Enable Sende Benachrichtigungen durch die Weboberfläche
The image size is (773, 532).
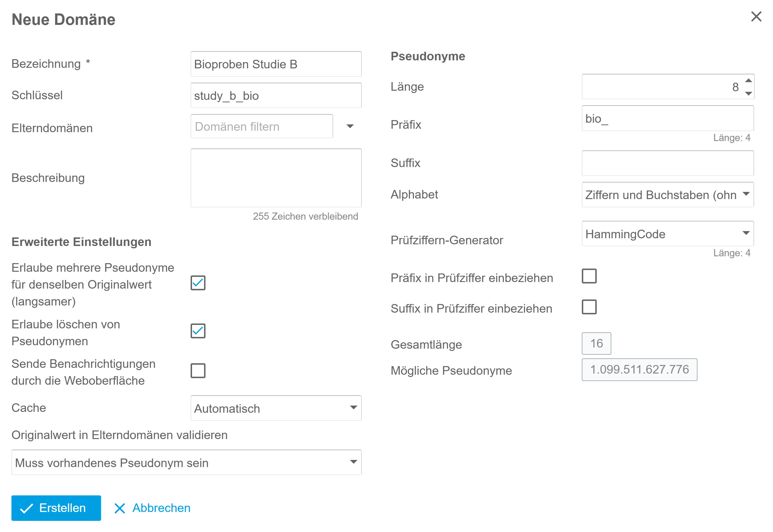tap(198, 371)
